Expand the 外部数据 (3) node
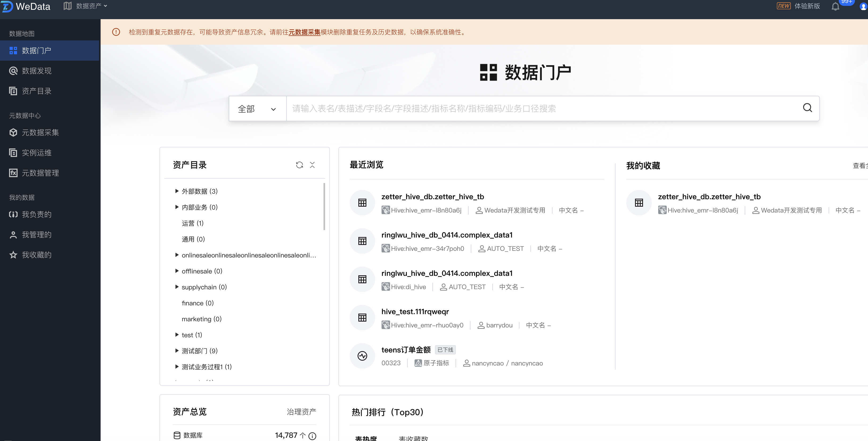This screenshot has width=868, height=441. 177,191
